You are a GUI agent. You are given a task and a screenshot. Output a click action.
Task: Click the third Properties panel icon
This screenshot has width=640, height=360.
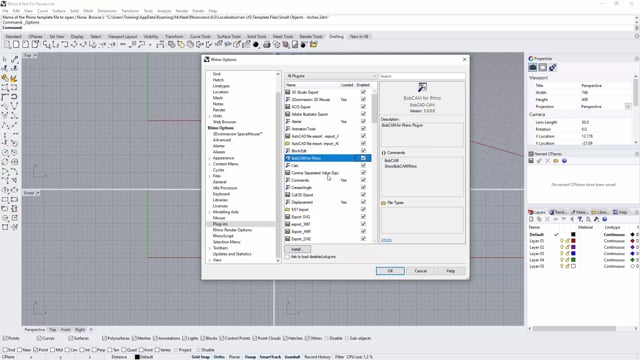click(552, 67)
